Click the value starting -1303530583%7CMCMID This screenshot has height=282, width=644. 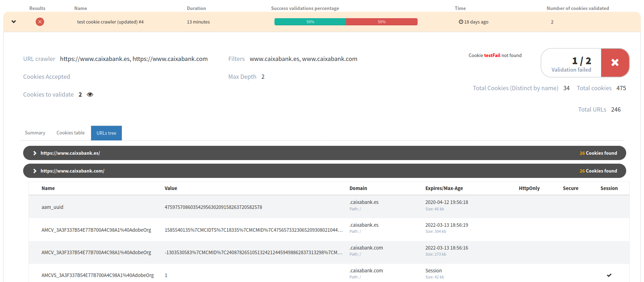click(x=253, y=252)
